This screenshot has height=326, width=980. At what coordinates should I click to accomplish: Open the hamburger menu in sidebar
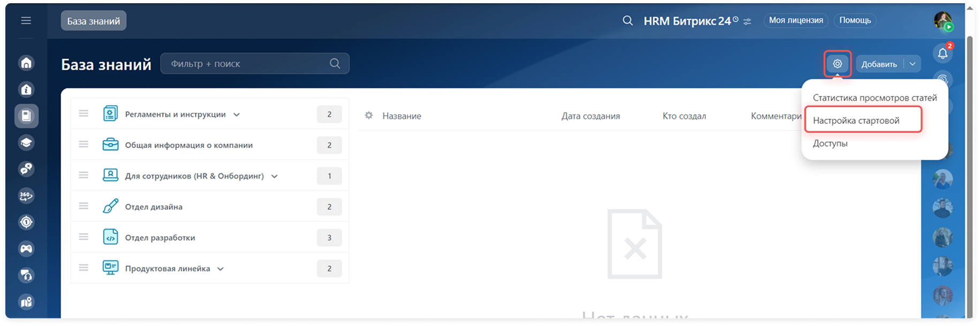(x=26, y=20)
